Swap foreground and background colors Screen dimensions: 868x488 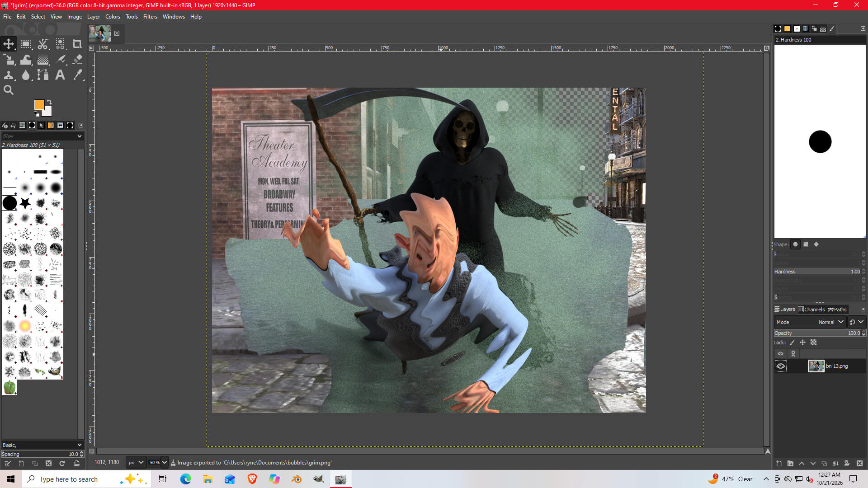[x=49, y=102]
